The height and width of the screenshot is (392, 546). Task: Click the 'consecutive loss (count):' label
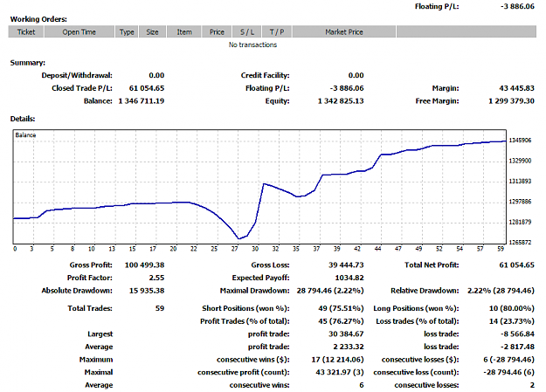point(416,372)
